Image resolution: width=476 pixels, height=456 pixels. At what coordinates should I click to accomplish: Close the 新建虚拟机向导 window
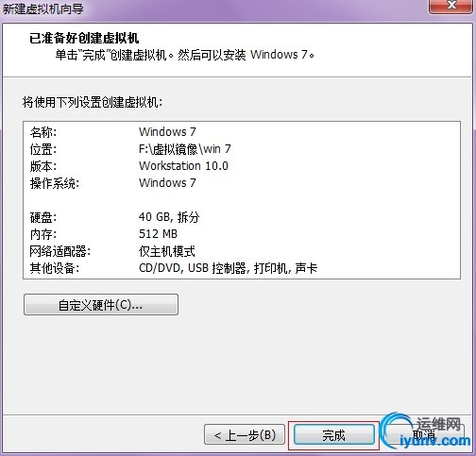451,6
